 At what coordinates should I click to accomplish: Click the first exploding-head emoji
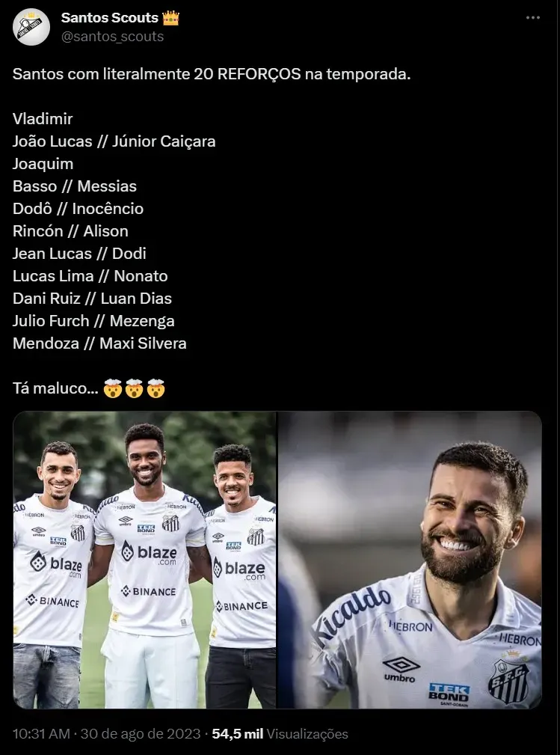pos(113,388)
